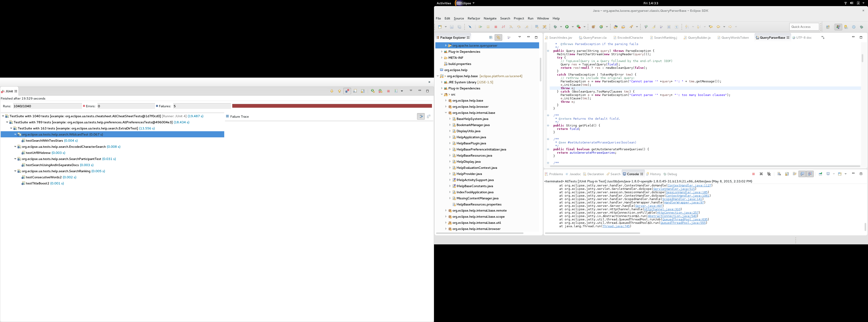The image size is (868, 322).
Task: Switch to the Javadoc tab
Action: [x=573, y=174]
